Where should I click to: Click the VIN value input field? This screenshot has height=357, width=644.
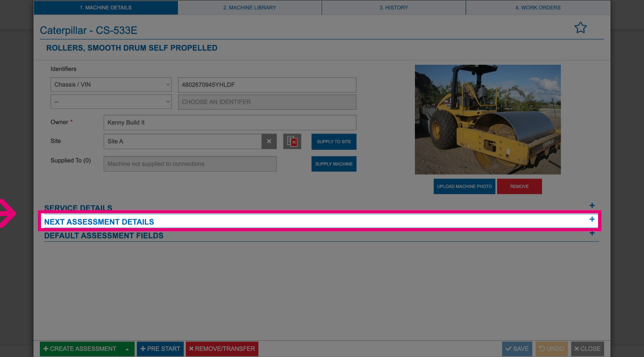(267, 85)
